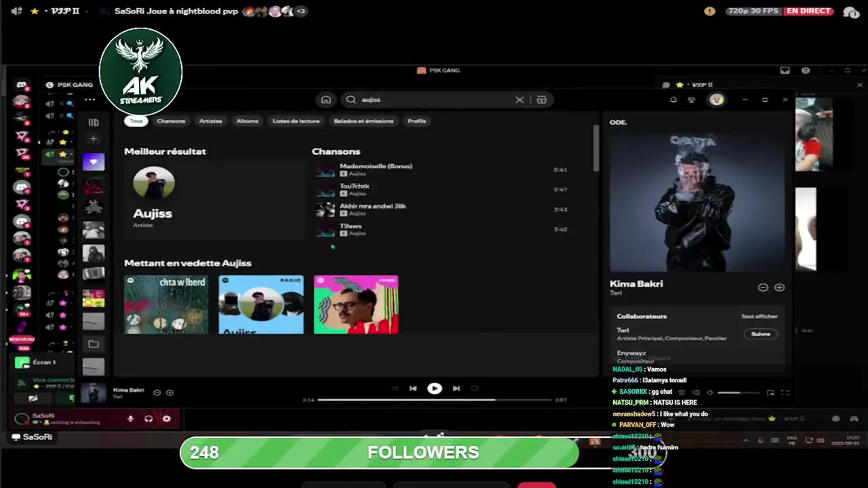Click minus icon next to Kima Bakri in player bar
The width and height of the screenshot is (868, 488).
(x=157, y=392)
